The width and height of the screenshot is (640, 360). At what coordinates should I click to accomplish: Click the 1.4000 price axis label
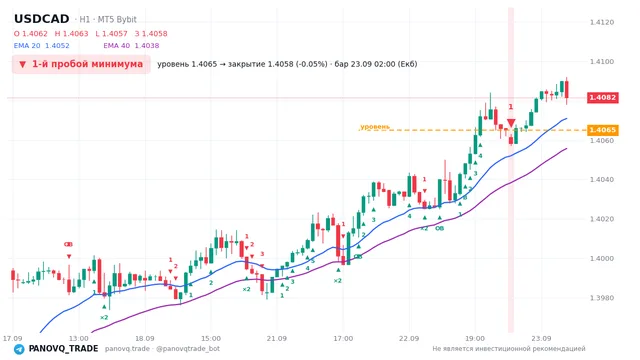coord(602,258)
